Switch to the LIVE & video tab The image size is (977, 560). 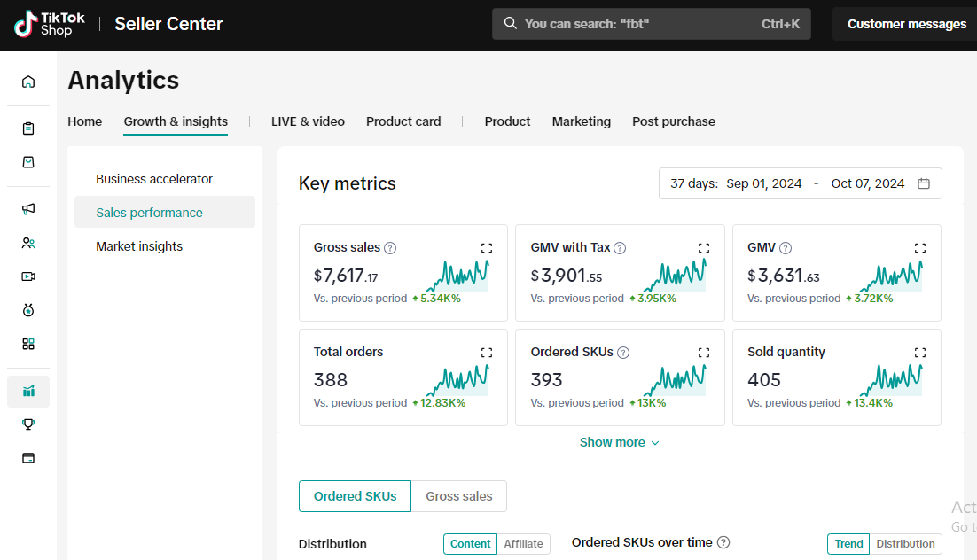[308, 121]
